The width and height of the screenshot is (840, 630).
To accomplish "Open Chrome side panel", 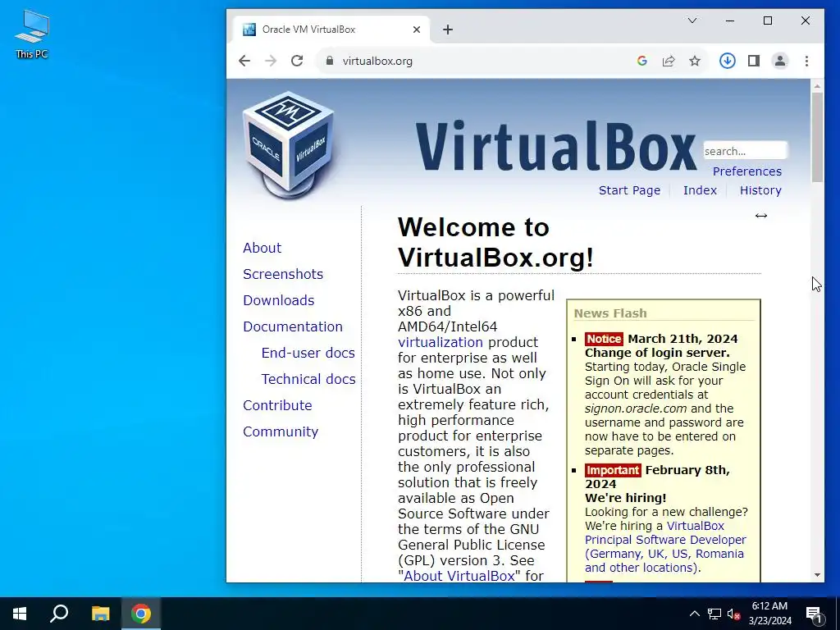I will (x=754, y=61).
